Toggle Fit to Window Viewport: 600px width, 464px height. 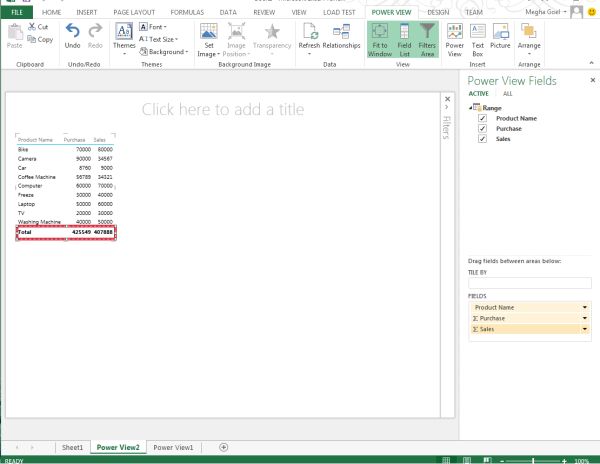380,40
